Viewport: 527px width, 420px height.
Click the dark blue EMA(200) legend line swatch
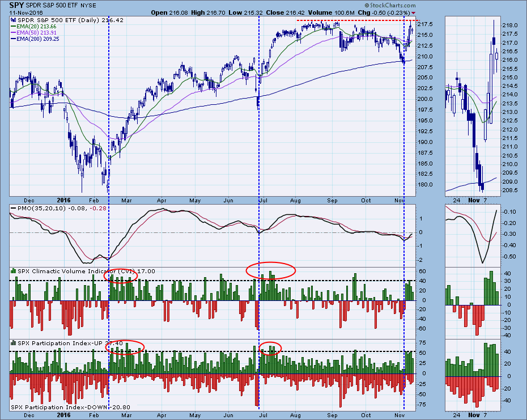[14, 39]
